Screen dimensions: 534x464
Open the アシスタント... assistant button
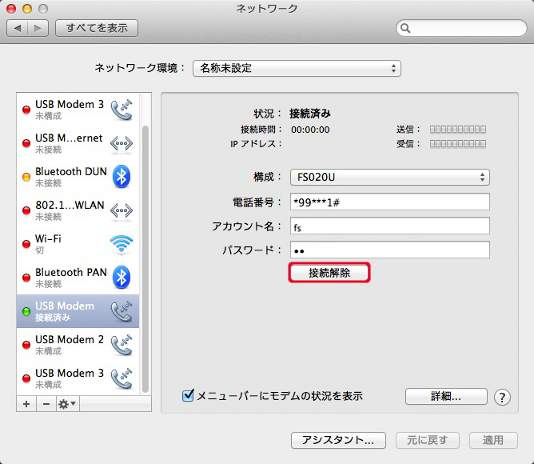coord(338,440)
